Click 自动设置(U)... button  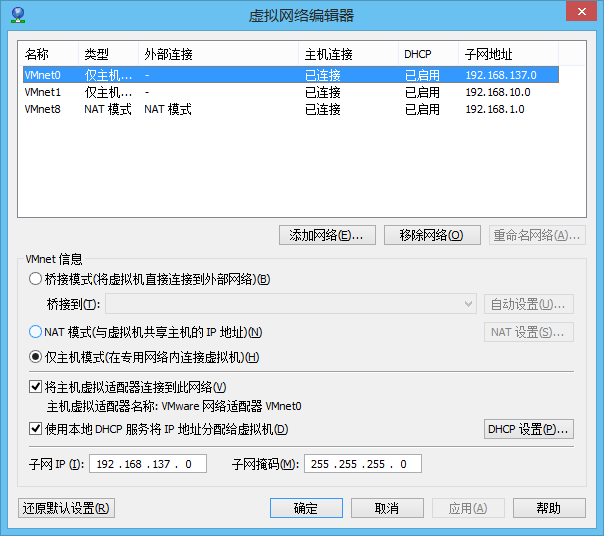click(528, 304)
